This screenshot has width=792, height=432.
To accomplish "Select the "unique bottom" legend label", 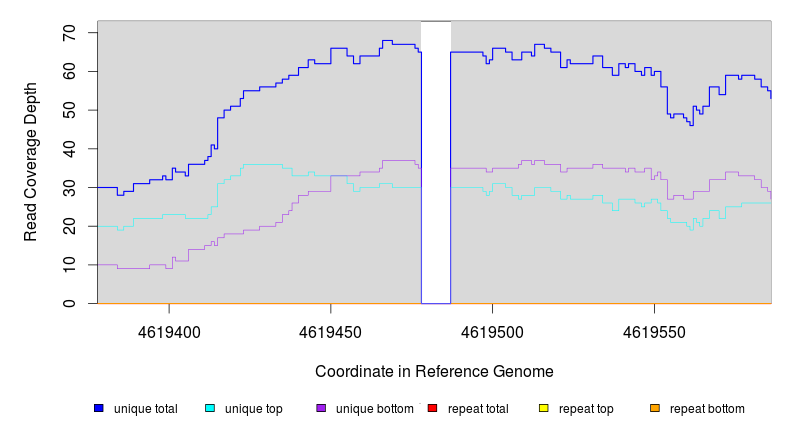I will tap(372, 409).
